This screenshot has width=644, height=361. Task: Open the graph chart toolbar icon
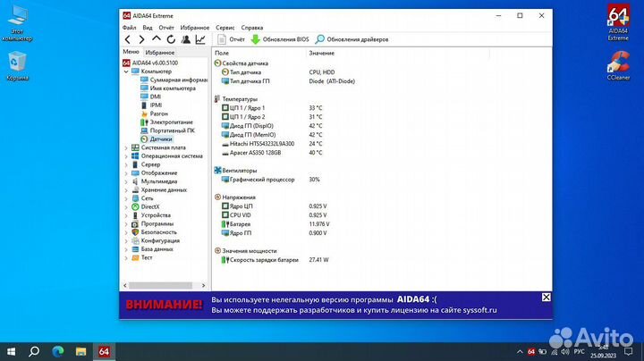tap(200, 39)
